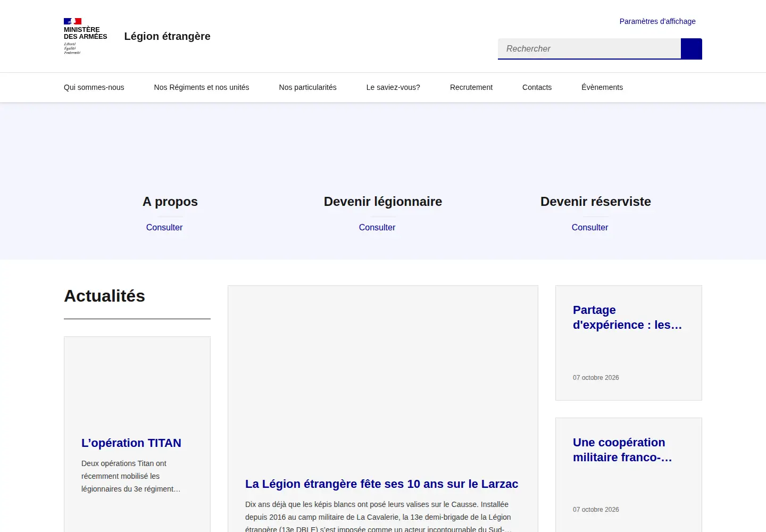Go to Légion étrangère home title

167,36
